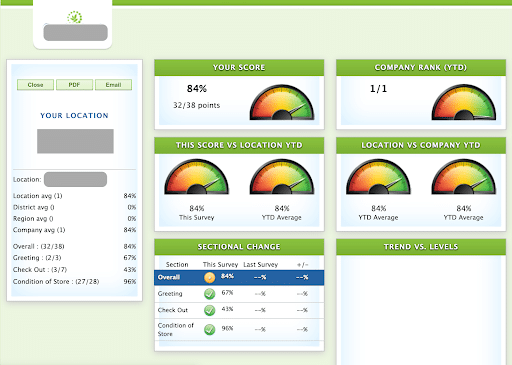Viewport: 512px width, 365px height.
Task: Click the This Survey gauge dial
Action: click(x=197, y=177)
